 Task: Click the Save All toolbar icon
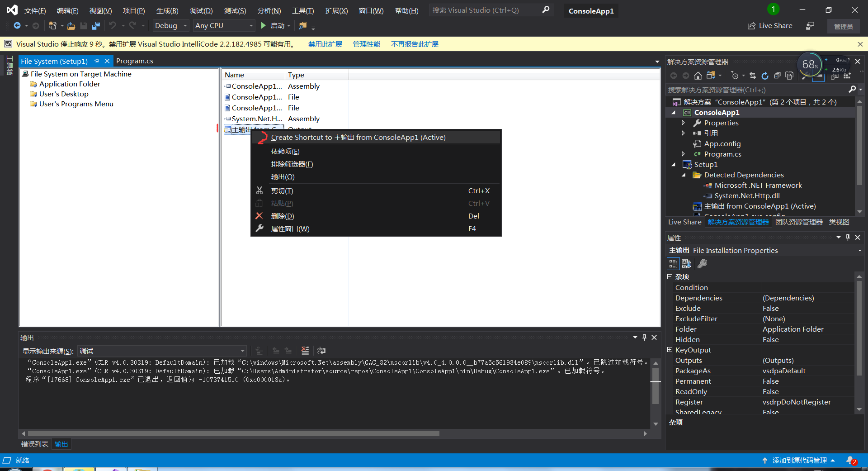tap(95, 26)
